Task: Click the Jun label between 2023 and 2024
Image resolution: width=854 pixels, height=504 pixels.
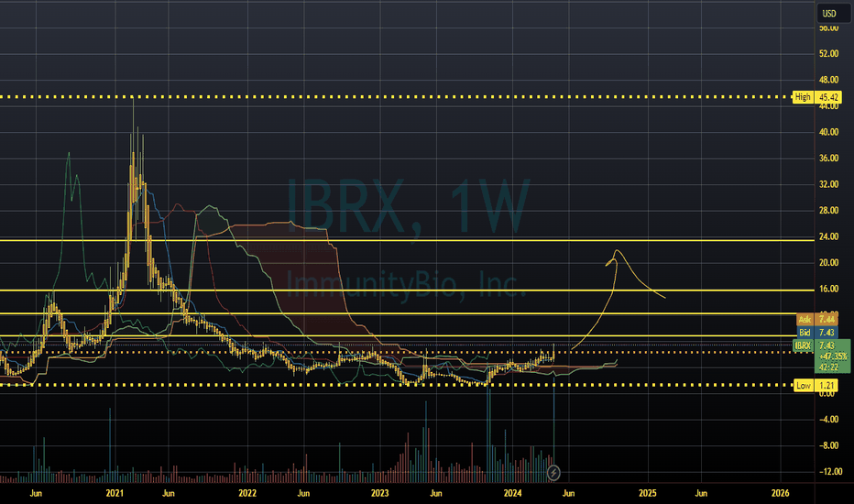Action: tap(436, 493)
